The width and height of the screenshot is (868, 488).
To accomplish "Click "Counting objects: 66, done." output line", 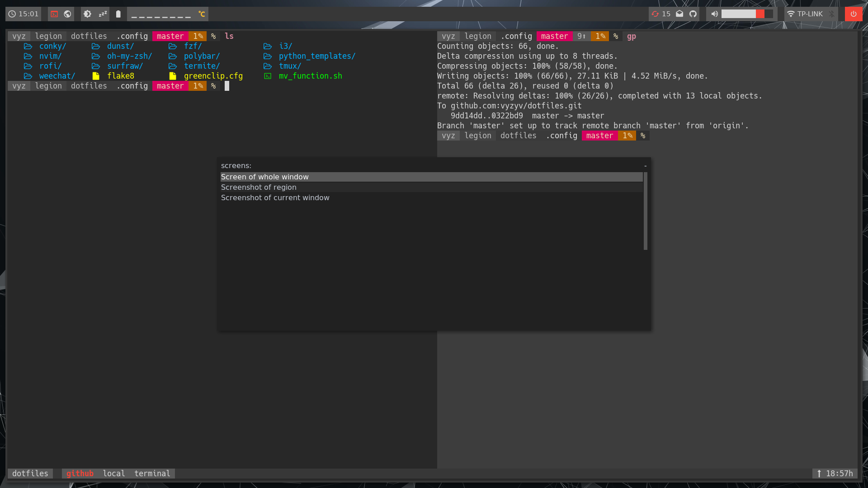I will 498,46.
